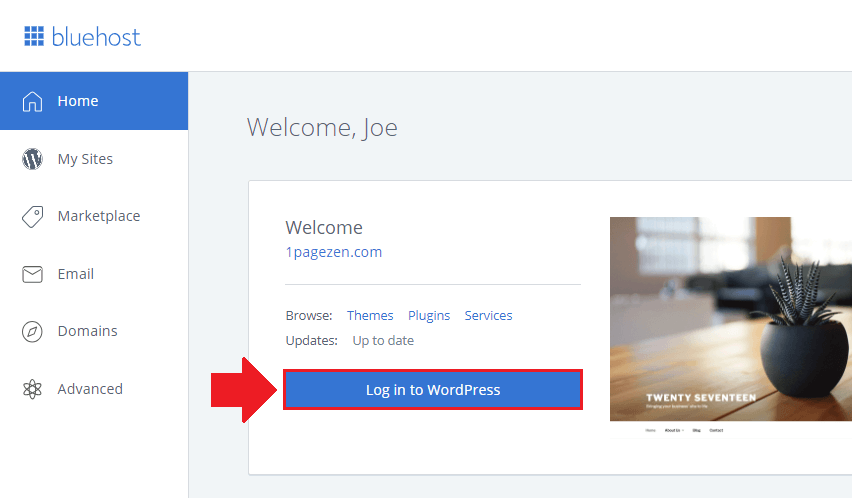Click the bluehost grid logo icon
The image size is (852, 498).
[x=34, y=36]
